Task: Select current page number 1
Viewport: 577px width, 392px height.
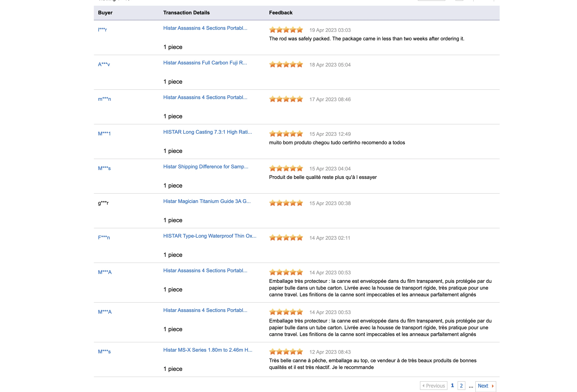Action: (452, 385)
